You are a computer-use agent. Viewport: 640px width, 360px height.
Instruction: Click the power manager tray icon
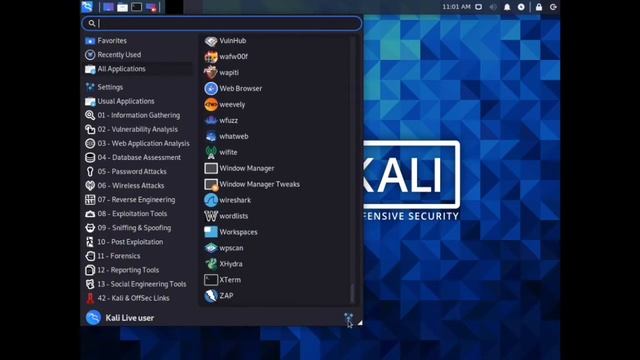coord(521,7)
